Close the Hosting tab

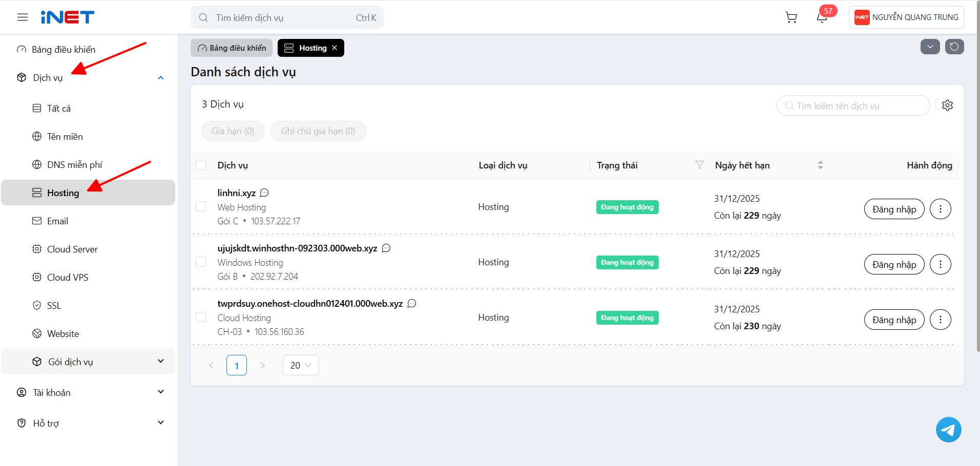[335, 48]
